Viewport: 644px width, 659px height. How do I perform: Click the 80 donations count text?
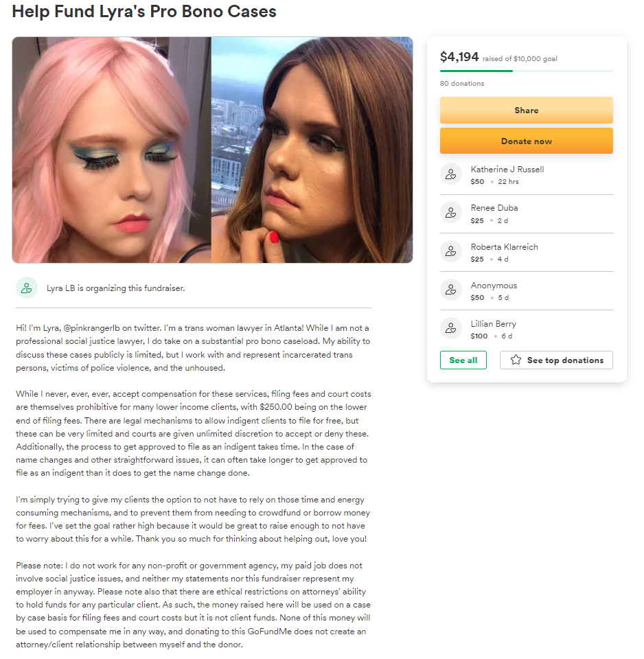click(x=462, y=83)
